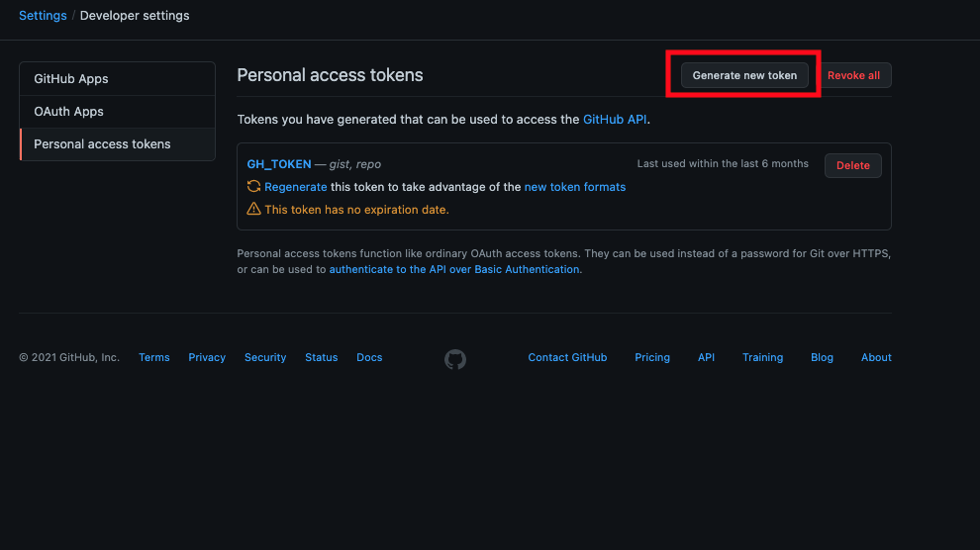
Task: Visit the Security footer link
Action: (x=265, y=357)
